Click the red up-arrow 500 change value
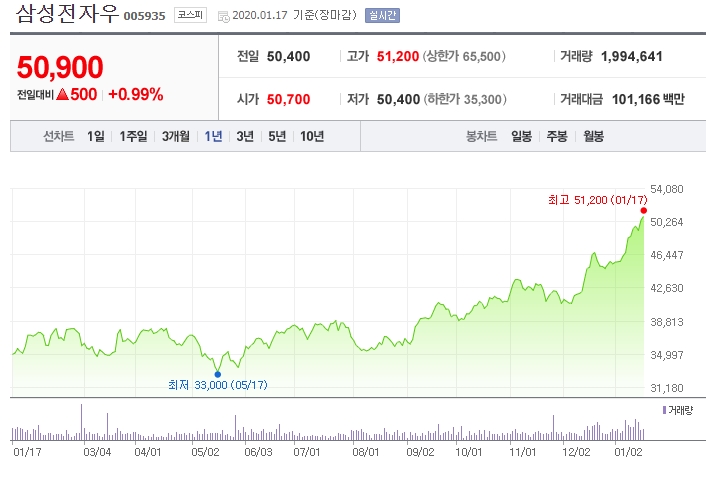Viewport: 706px width, 478px height. point(77,95)
